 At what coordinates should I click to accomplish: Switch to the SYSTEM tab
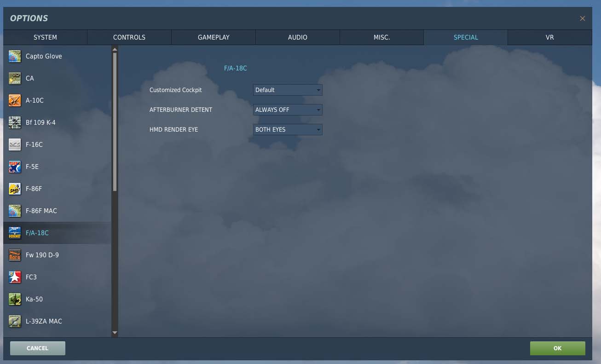pyautogui.click(x=45, y=37)
